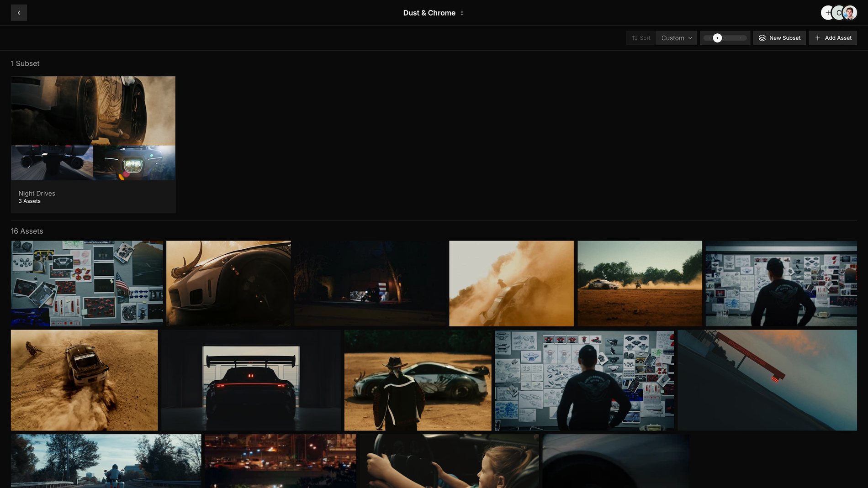Open the wide field car and rider asset

pos(640,283)
